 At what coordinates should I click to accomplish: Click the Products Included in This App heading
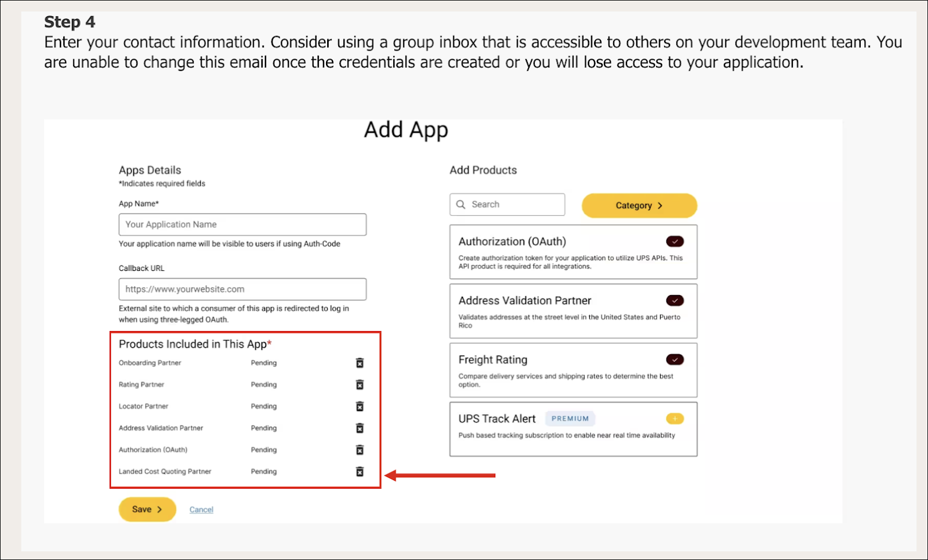pyautogui.click(x=195, y=344)
